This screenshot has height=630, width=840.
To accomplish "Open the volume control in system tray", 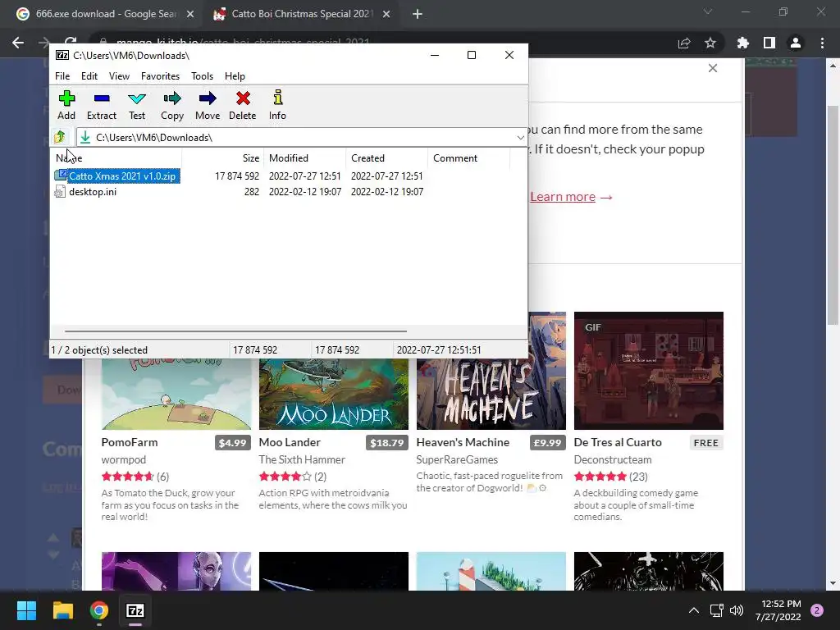I will tap(737, 610).
